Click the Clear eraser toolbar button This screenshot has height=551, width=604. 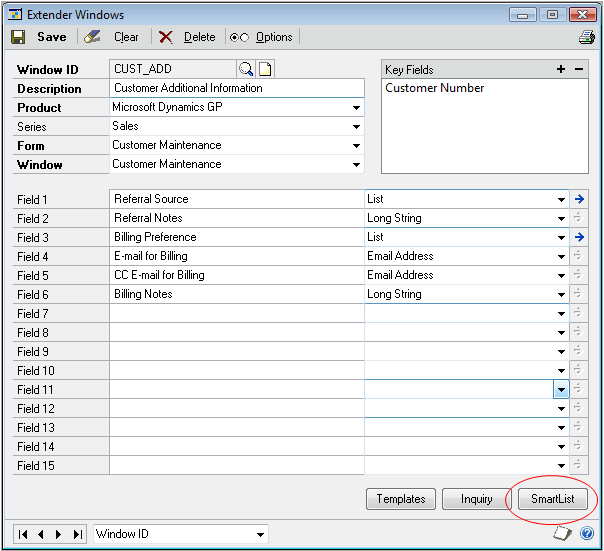[112, 37]
